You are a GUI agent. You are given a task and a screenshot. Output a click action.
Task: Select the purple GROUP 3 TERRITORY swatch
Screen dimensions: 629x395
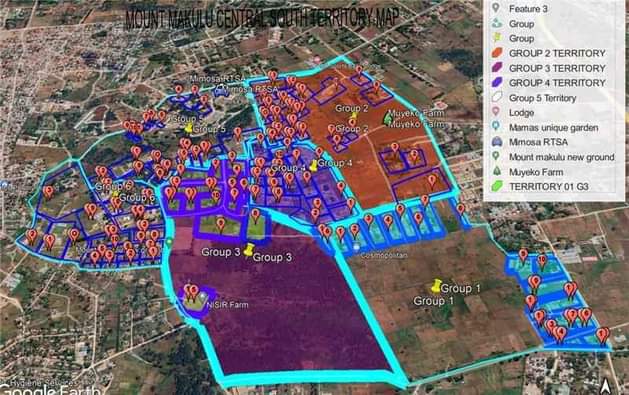click(x=497, y=68)
